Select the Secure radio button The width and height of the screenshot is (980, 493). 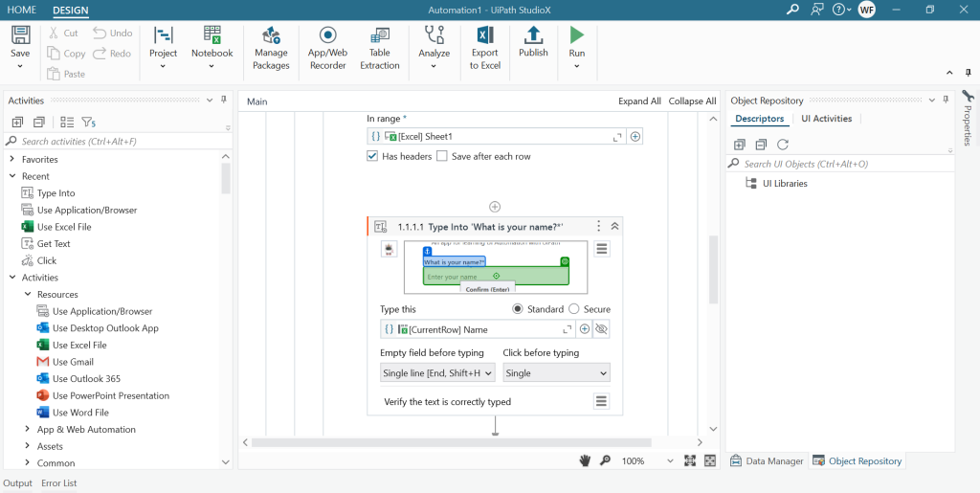coord(574,309)
